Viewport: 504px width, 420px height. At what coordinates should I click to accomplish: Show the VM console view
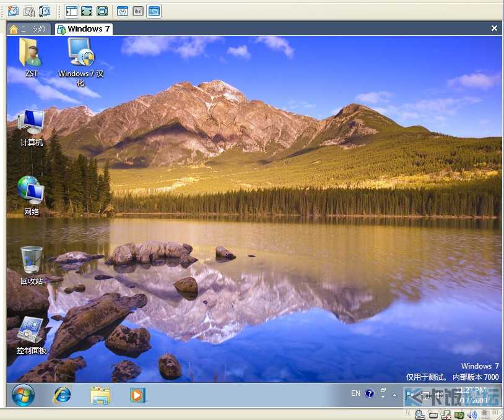tap(154, 11)
